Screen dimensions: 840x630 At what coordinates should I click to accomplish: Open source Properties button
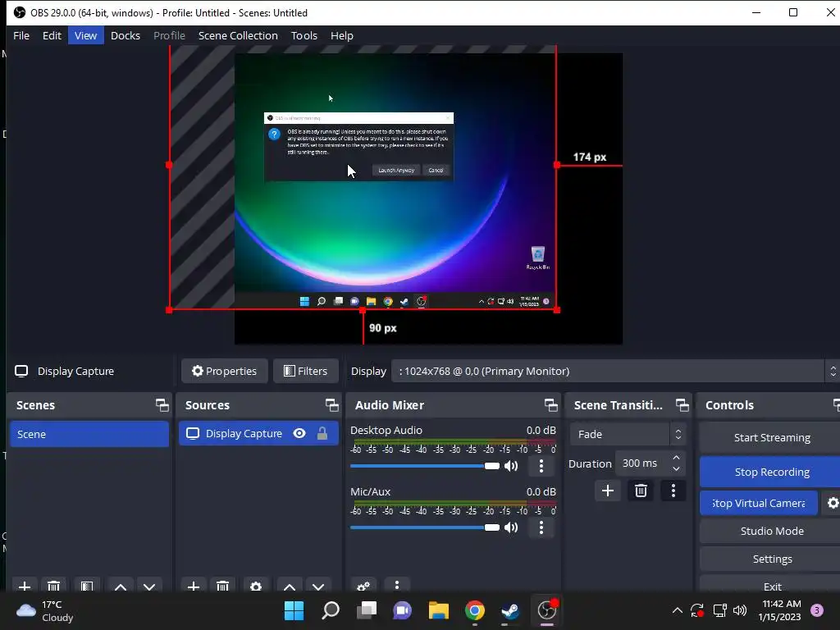coord(225,371)
